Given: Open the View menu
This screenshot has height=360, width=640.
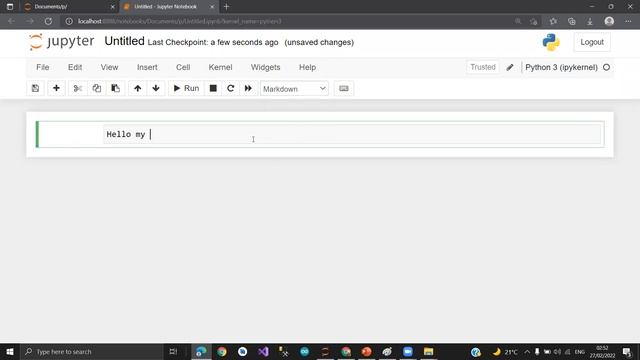Looking at the screenshot, I should pyautogui.click(x=109, y=67).
